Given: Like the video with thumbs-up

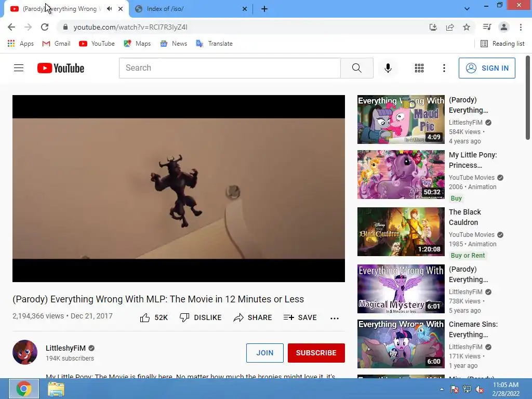Looking at the screenshot, I should click(x=154, y=317).
